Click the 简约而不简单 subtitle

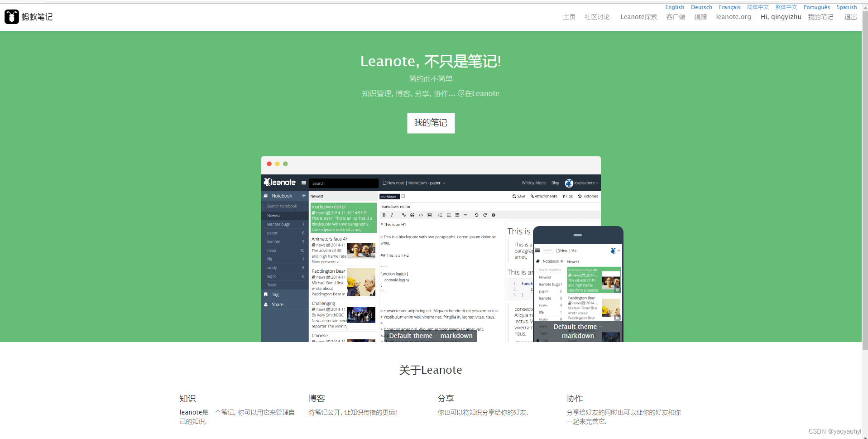pos(431,79)
